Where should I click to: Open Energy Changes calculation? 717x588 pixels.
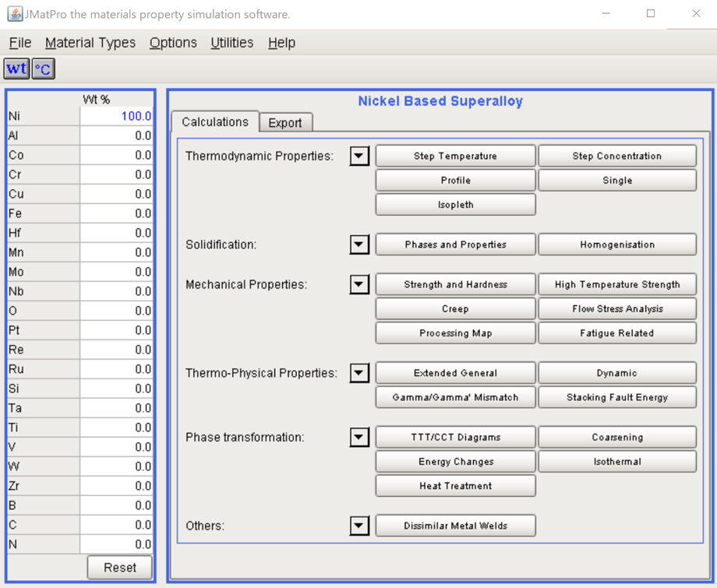[x=455, y=462]
